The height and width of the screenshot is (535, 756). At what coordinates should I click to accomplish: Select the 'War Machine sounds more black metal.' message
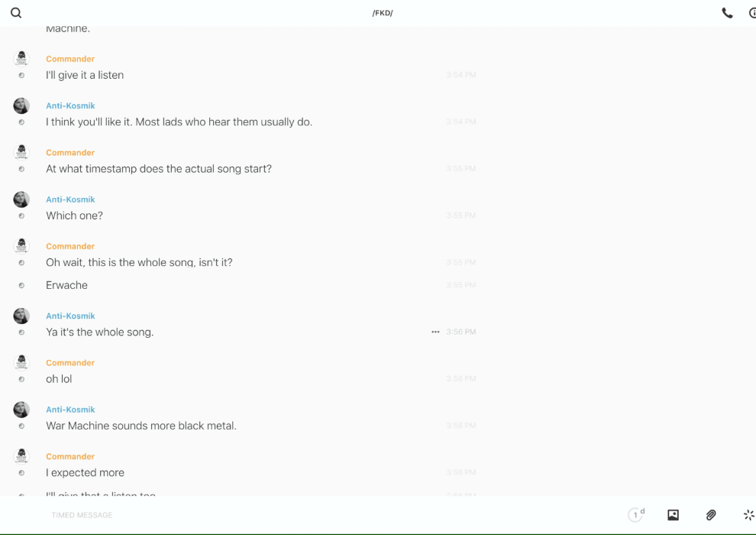pyautogui.click(x=141, y=426)
